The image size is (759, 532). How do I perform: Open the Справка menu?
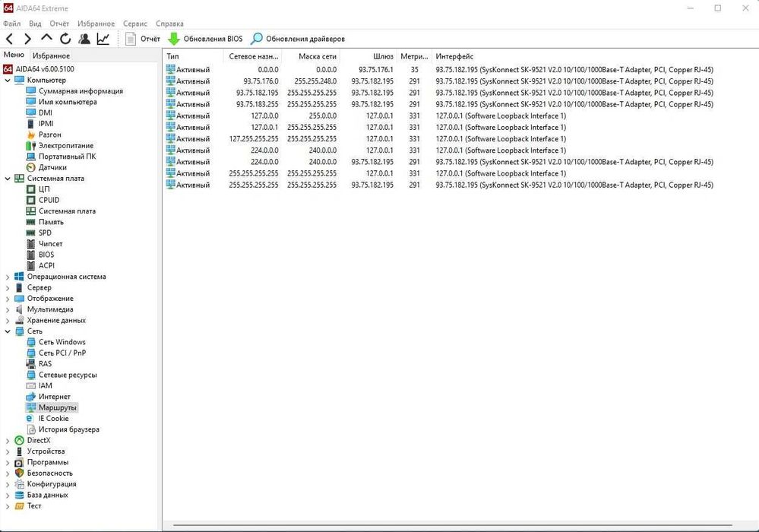pos(169,24)
